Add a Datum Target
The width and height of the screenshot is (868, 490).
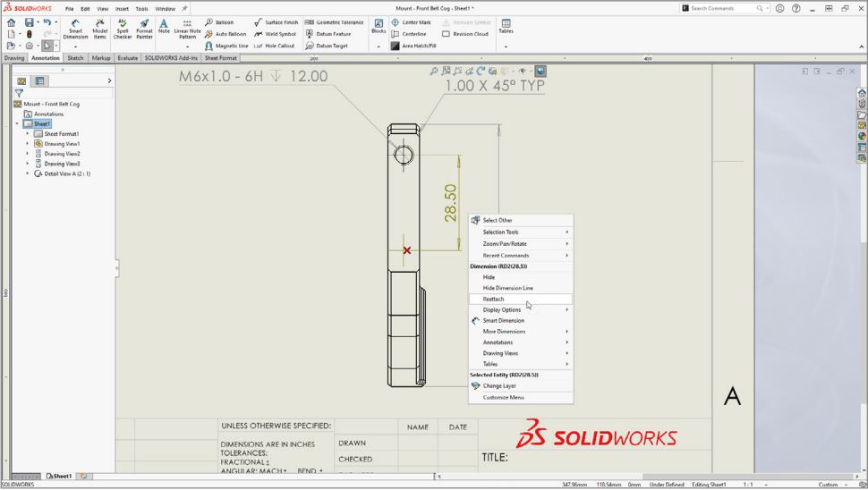327,46
